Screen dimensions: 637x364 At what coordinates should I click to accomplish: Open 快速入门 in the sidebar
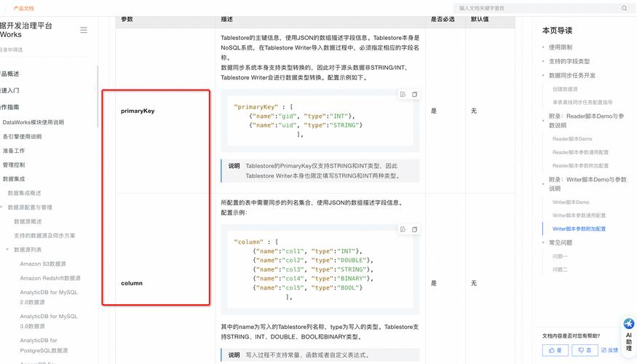pos(9,90)
